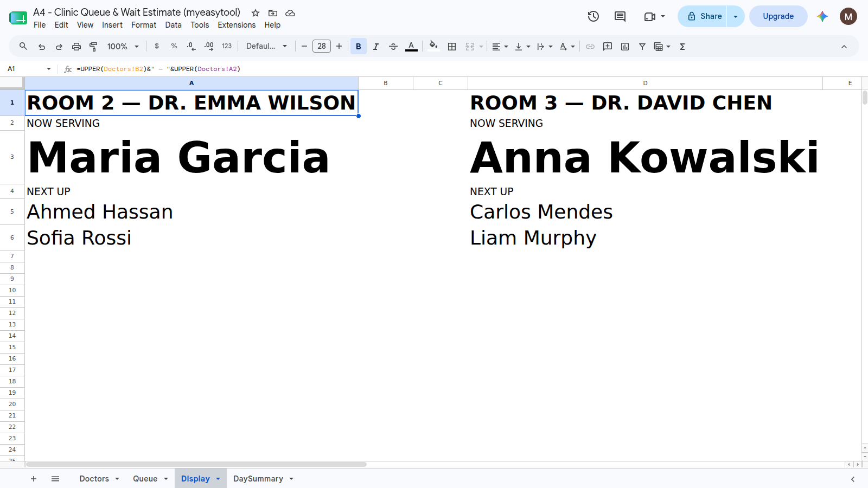Open the Extensions menu
Screen dimensions: 868x488
(x=237, y=25)
